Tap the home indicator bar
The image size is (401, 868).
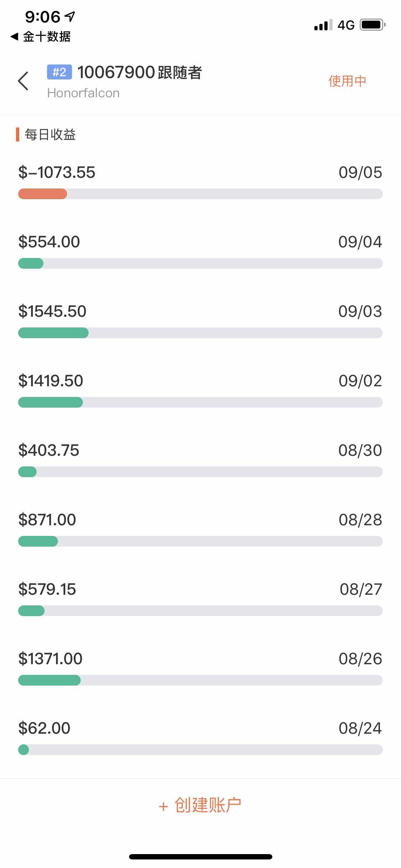coord(200,857)
